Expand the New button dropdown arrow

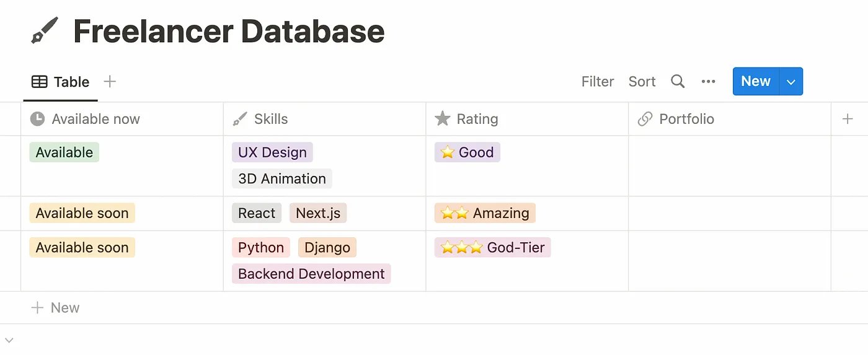(790, 82)
